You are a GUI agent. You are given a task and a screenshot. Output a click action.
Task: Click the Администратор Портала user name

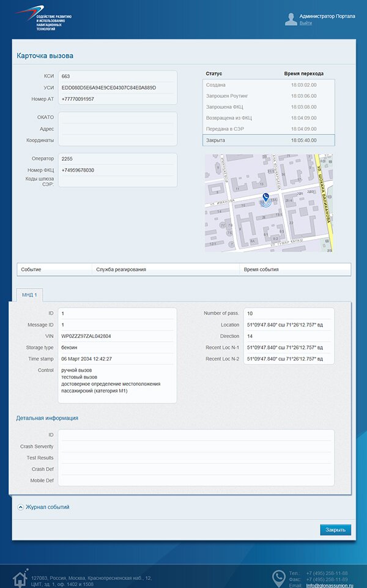click(x=327, y=16)
